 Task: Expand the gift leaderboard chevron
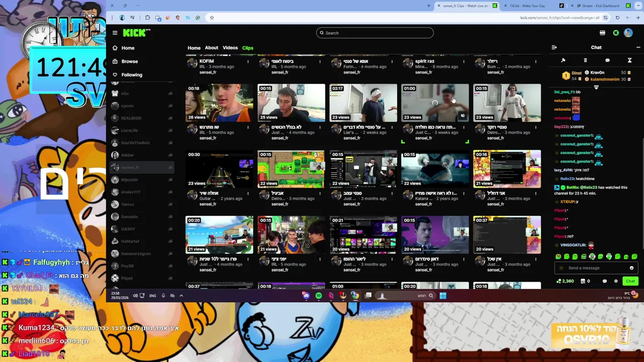pos(596,87)
